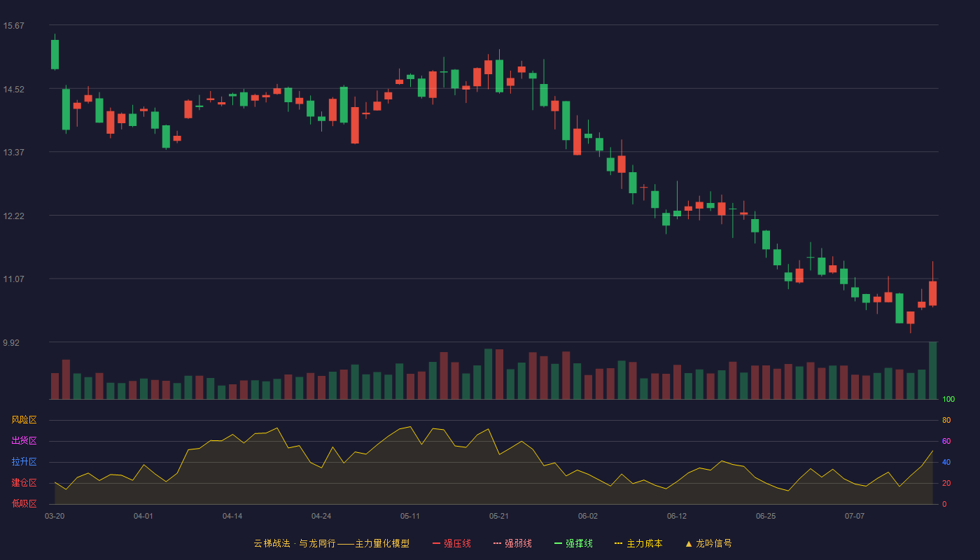Select the 出货区 zone label
This screenshot has width=980, height=560.
coord(24,441)
